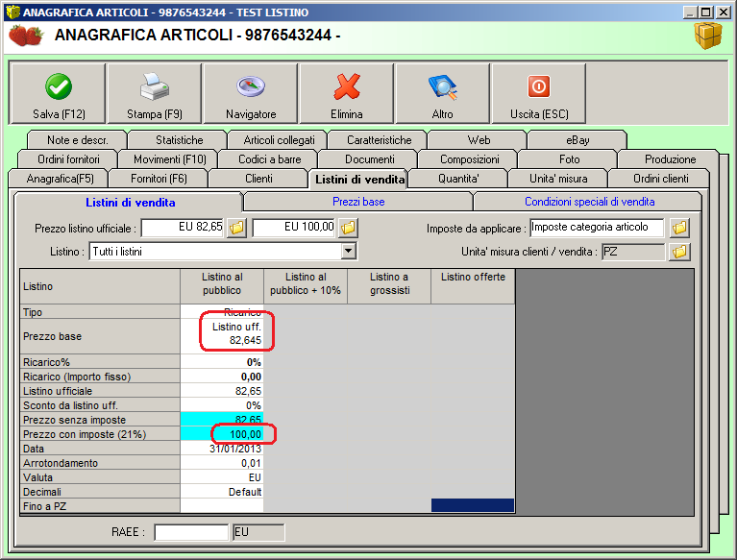Open the Articoli collegati tab
Screen dimensions: 737x560
click(x=279, y=140)
